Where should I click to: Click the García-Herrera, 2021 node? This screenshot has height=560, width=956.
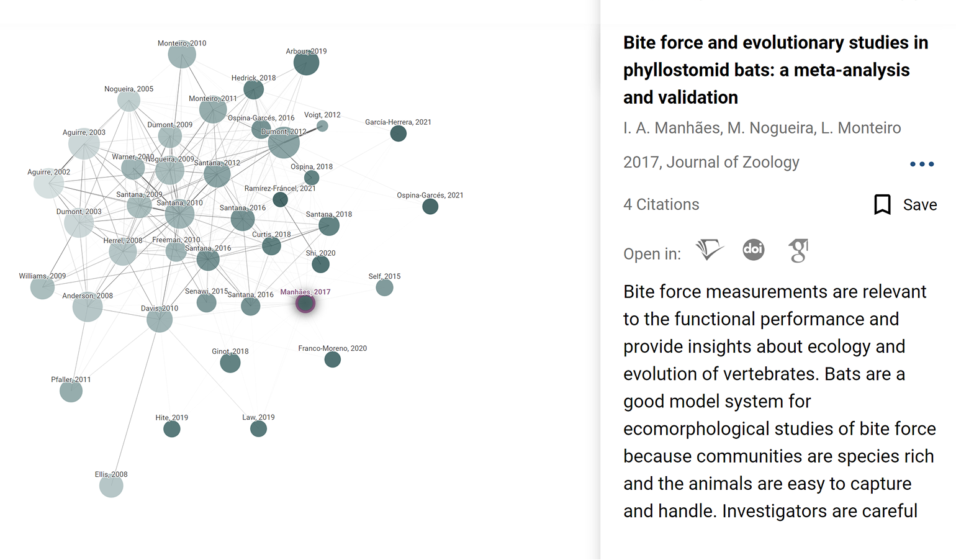399,133
